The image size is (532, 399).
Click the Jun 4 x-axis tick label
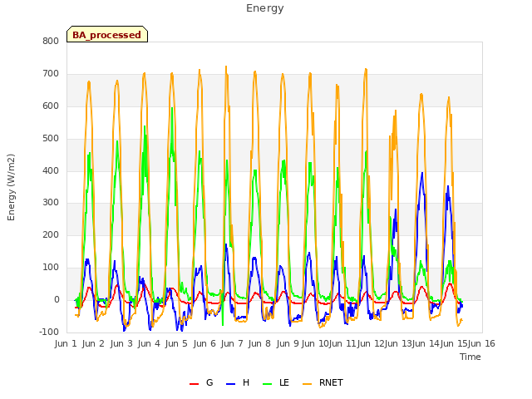point(149,343)
